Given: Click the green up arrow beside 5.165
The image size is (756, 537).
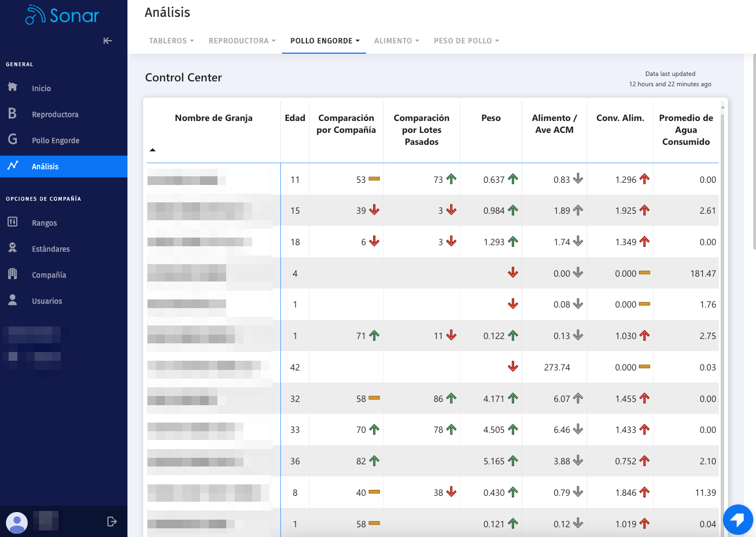Looking at the screenshot, I should (x=513, y=461).
